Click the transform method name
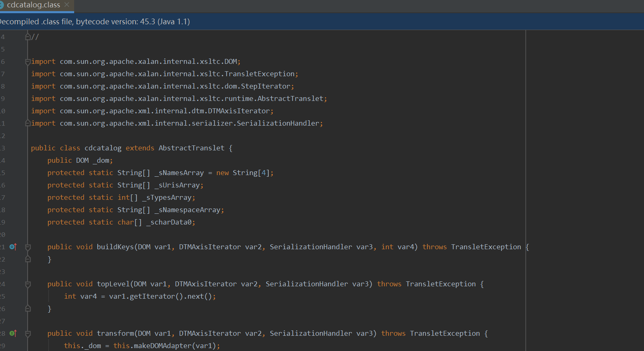This screenshot has height=351, width=644. click(115, 333)
